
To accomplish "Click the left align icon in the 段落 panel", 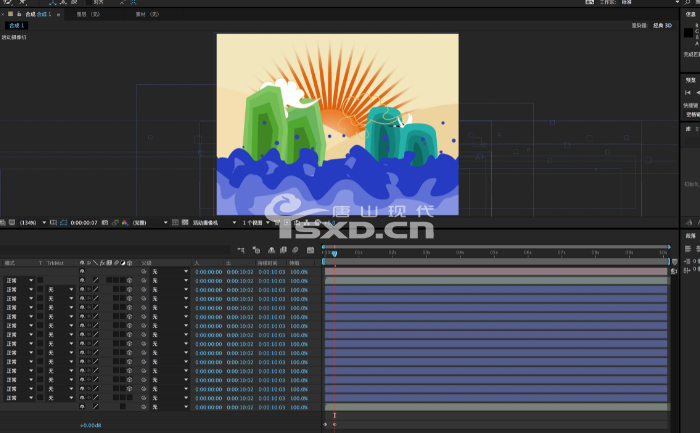I will coord(688,249).
